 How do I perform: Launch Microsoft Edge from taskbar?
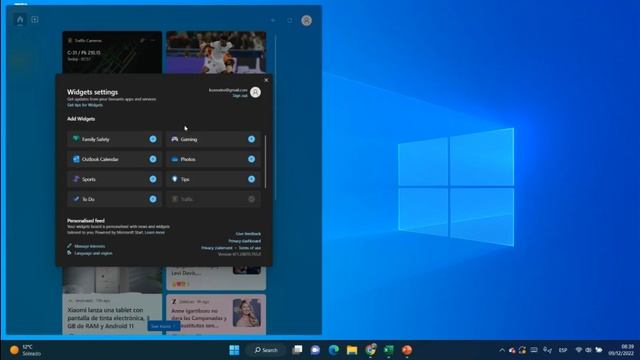333,350
